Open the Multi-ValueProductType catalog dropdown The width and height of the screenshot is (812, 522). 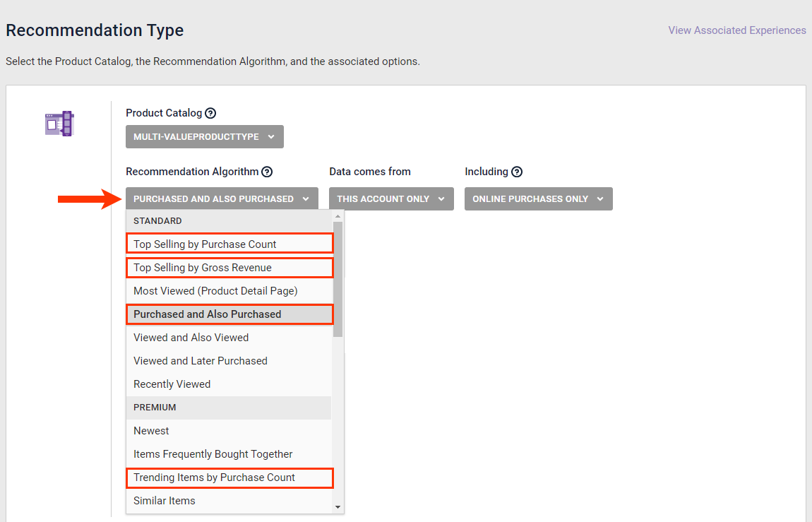click(204, 137)
